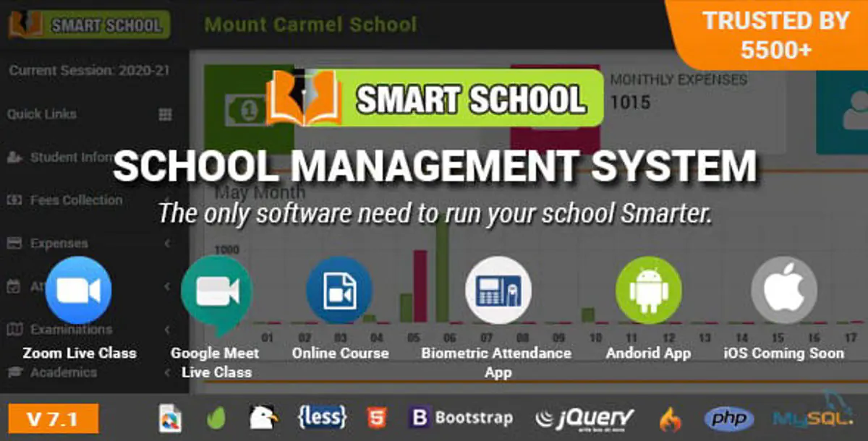
Task: Click the tagline about running your school Smarter
Action: click(x=435, y=214)
